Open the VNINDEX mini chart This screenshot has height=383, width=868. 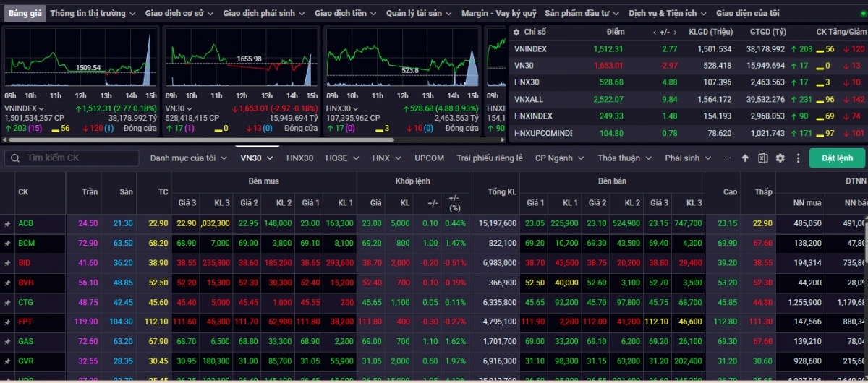tap(80, 59)
